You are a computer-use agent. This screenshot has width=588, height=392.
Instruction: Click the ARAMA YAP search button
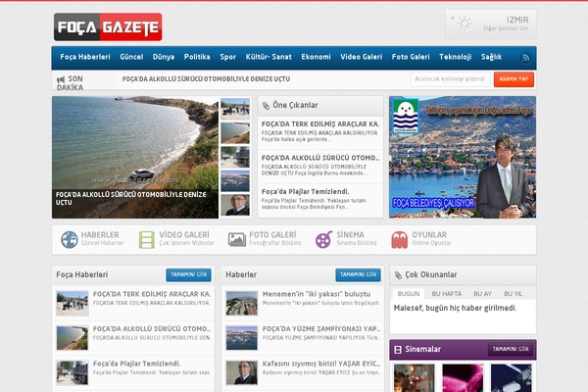pyautogui.click(x=514, y=79)
